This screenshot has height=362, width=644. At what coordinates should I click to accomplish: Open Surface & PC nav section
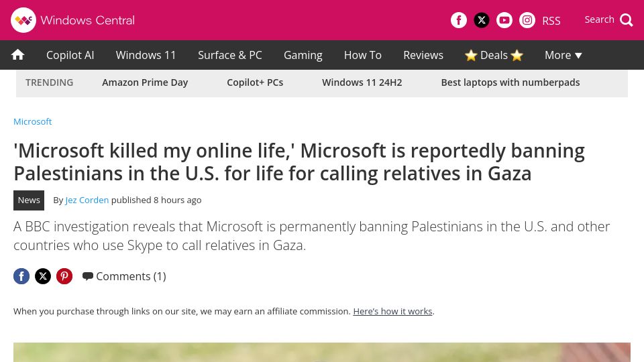pyautogui.click(x=230, y=55)
